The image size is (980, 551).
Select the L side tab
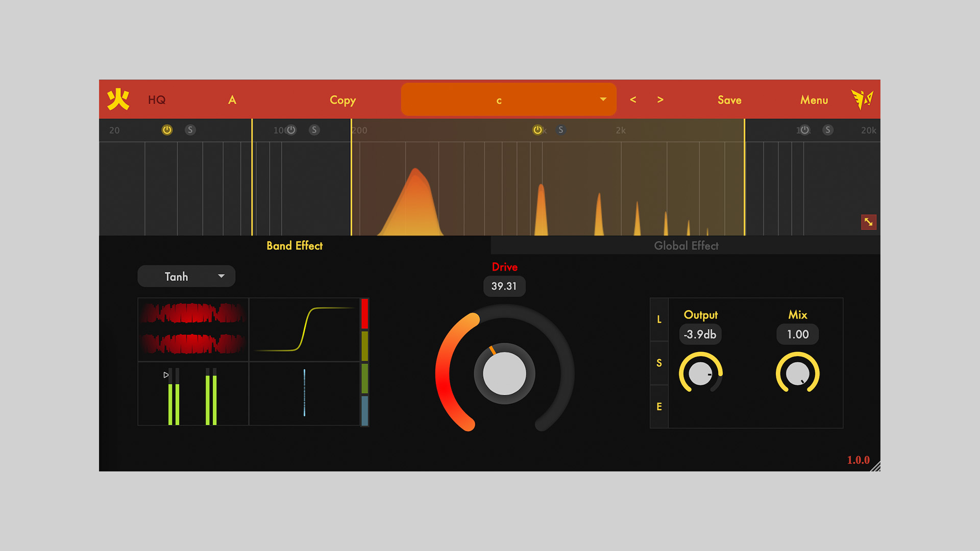pos(659,319)
